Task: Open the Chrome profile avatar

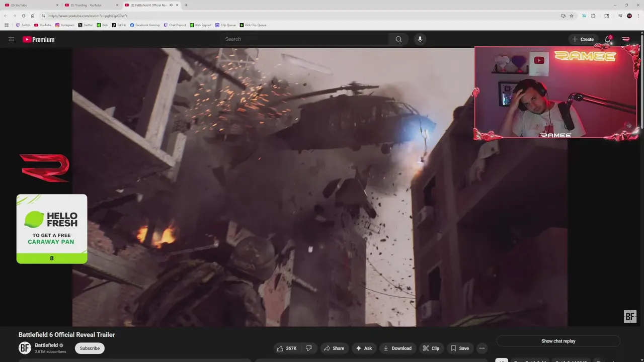Action: 629,16
